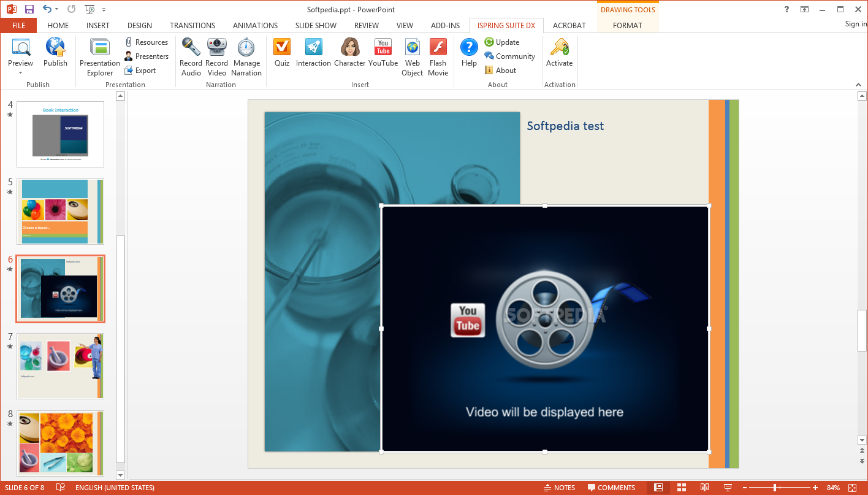The width and height of the screenshot is (868, 495).
Task: Select slide 5 thumbnail
Action: pos(60,212)
